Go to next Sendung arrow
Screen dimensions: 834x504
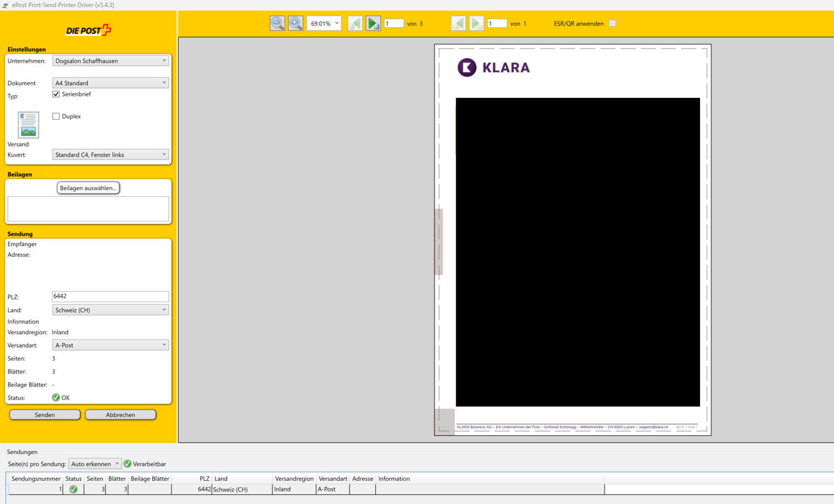tap(476, 23)
